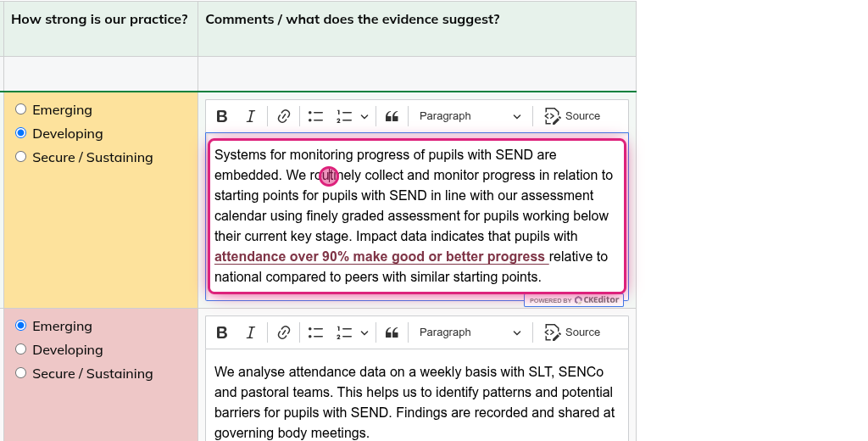Image resolution: width=868 pixels, height=441 pixels.
Task: Select Developing in the pink row
Action: point(21,349)
